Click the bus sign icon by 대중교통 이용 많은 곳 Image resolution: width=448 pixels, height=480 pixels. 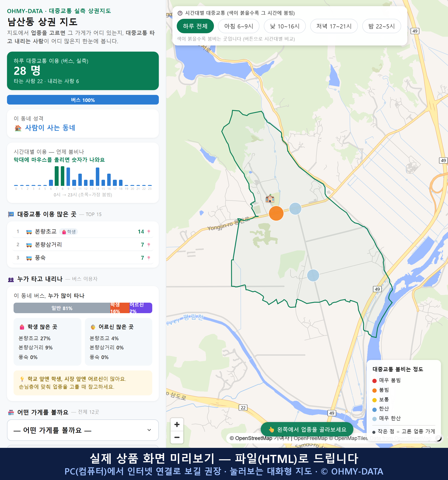pyautogui.click(x=11, y=214)
